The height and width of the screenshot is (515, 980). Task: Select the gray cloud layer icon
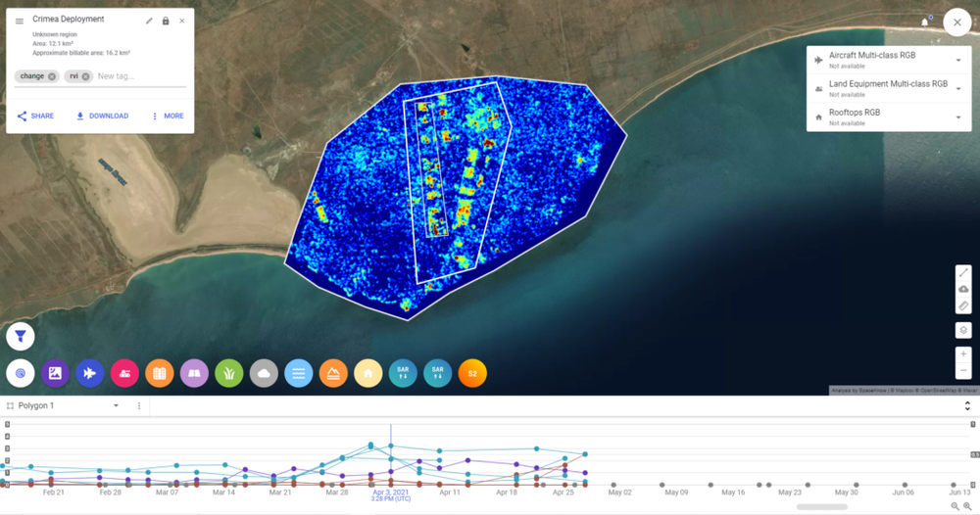coord(264,373)
